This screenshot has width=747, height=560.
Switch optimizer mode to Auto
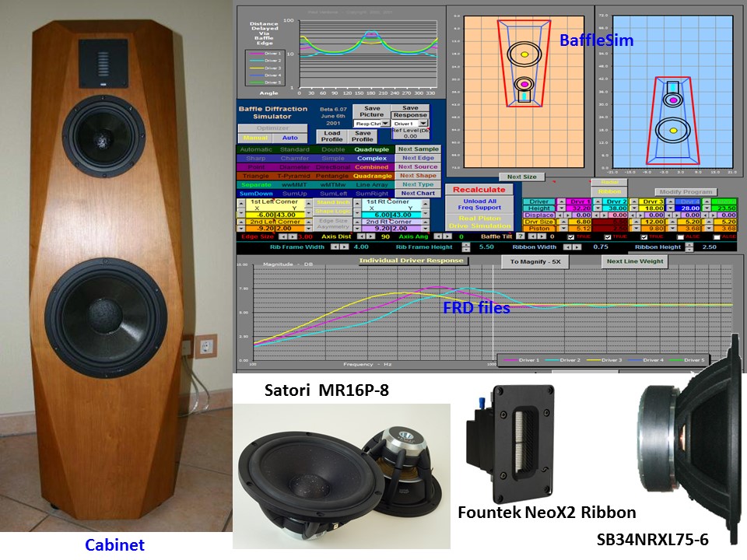[x=289, y=138]
